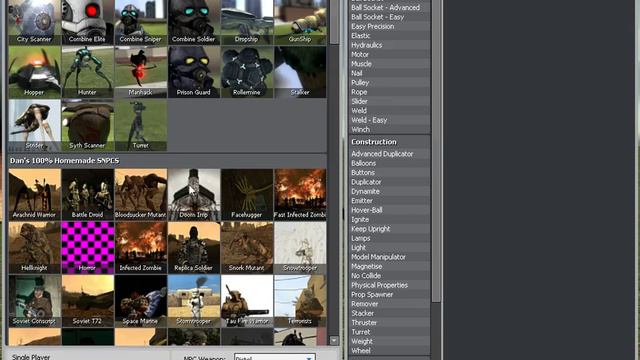The height and width of the screenshot is (360, 640).
Task: Select the Ball Socket - Easy tool
Action: (390, 17)
